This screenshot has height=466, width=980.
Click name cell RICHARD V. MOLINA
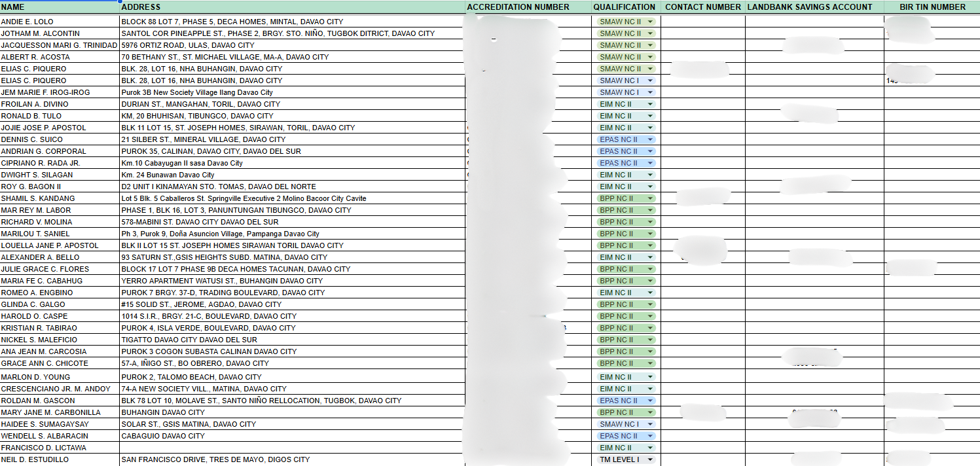(60, 222)
